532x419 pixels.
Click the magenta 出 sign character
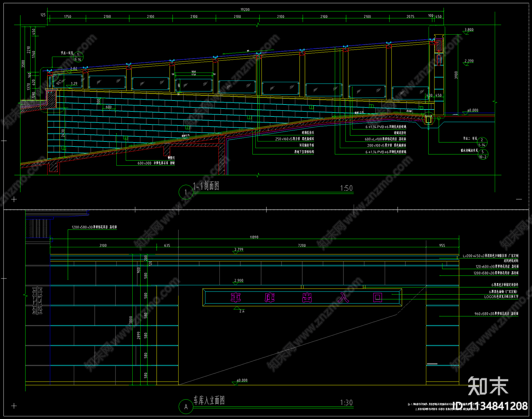pyautogui.click(x=307, y=298)
